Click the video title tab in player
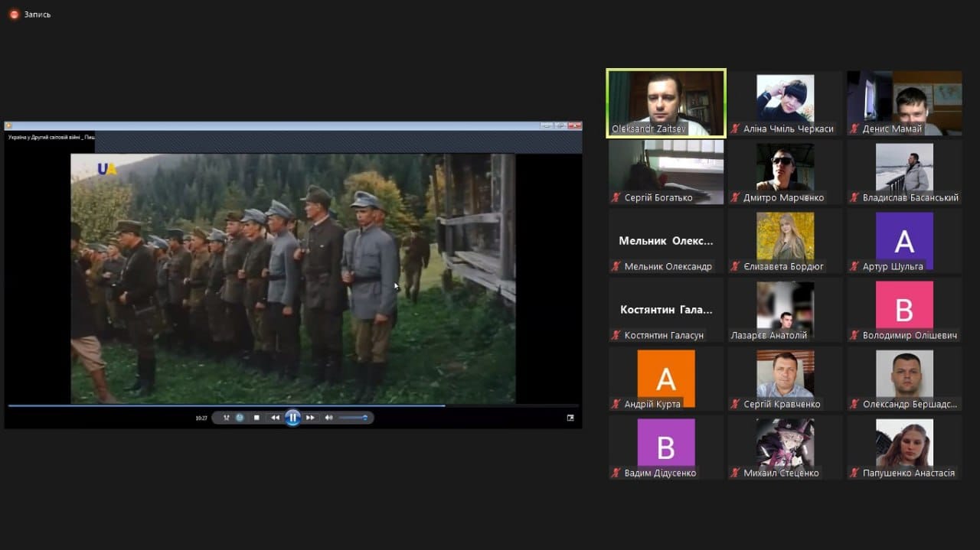Viewport: 980px width, 550px height. click(x=51, y=138)
